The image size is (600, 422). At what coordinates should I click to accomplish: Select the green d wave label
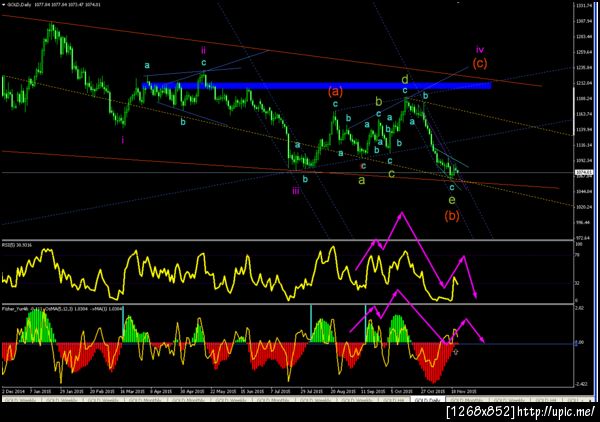(405, 80)
